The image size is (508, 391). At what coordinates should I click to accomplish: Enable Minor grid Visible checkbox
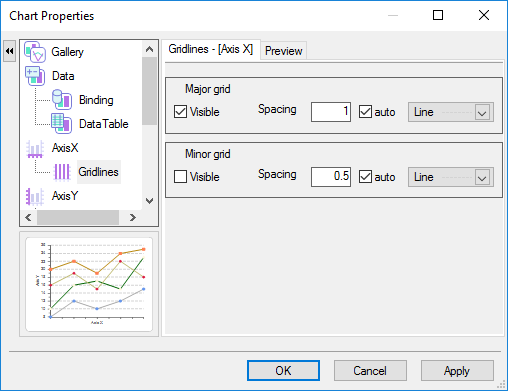pos(180,177)
